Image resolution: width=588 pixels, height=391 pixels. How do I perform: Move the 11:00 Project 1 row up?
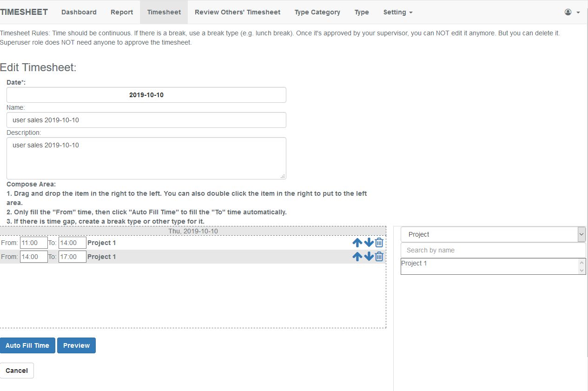pos(357,242)
